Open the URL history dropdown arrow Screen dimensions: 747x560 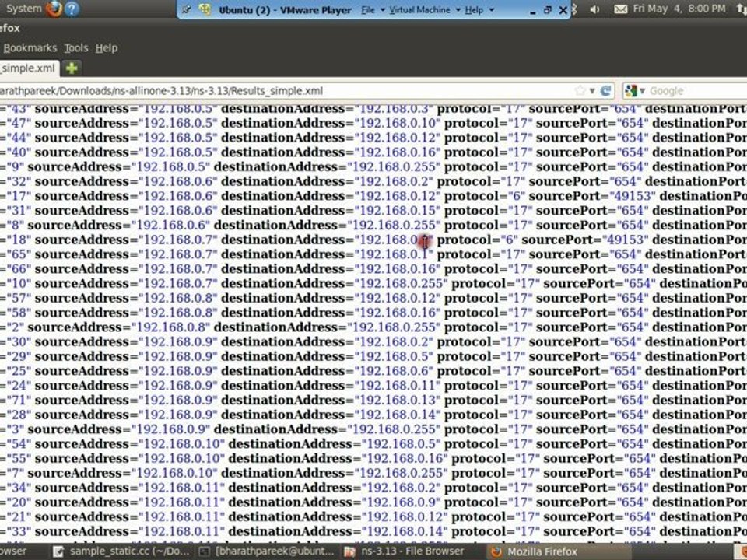click(x=592, y=90)
